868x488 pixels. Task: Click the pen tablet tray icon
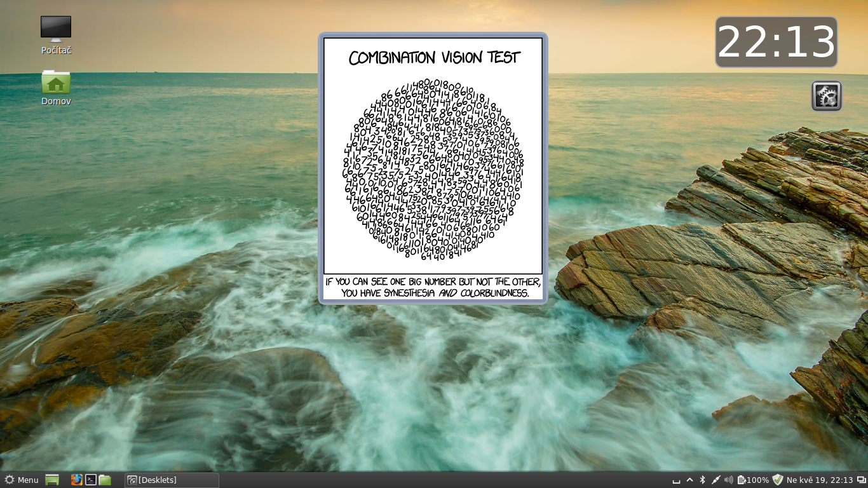[715, 480]
